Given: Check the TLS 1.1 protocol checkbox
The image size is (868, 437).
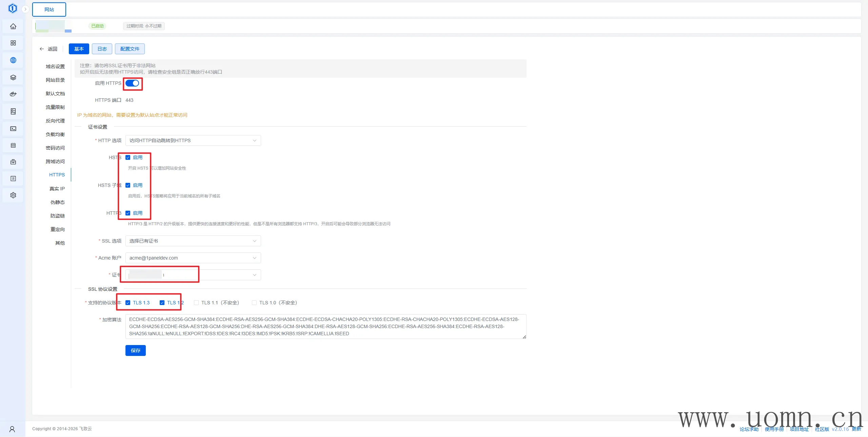Looking at the screenshot, I should [x=196, y=303].
